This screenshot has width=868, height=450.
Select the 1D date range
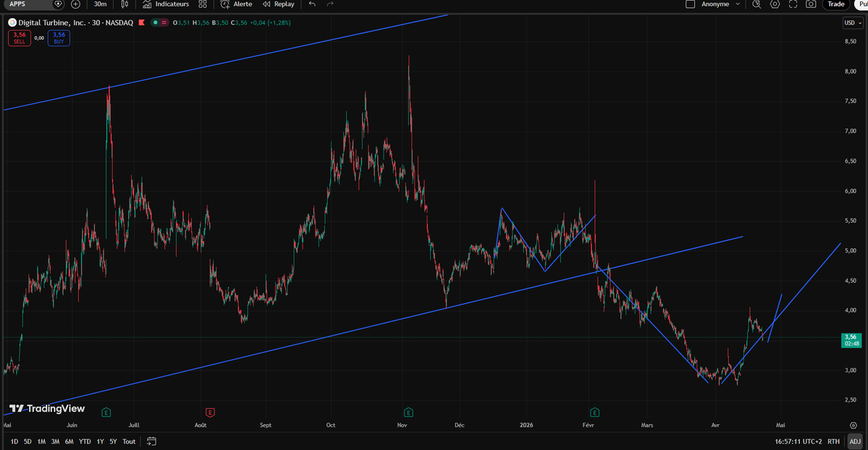click(14, 442)
